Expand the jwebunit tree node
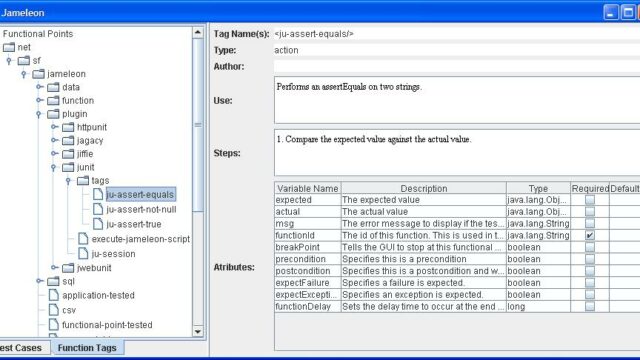 [x=54, y=268]
